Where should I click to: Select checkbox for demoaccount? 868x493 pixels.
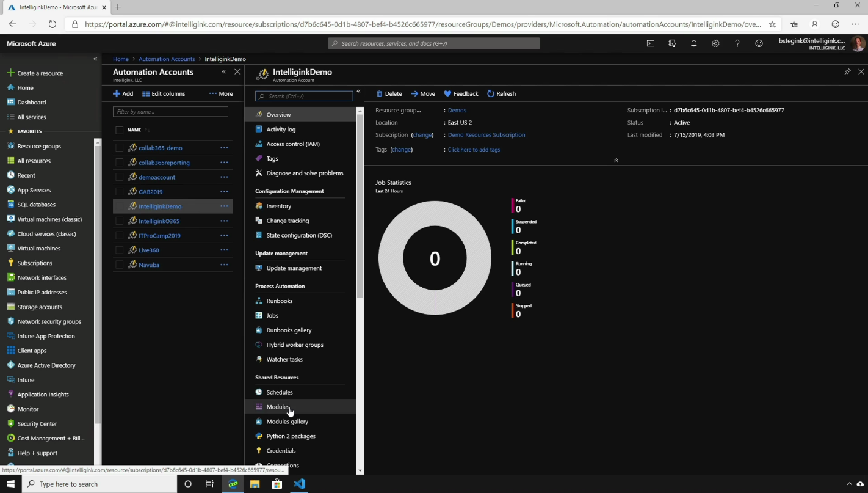(x=120, y=177)
